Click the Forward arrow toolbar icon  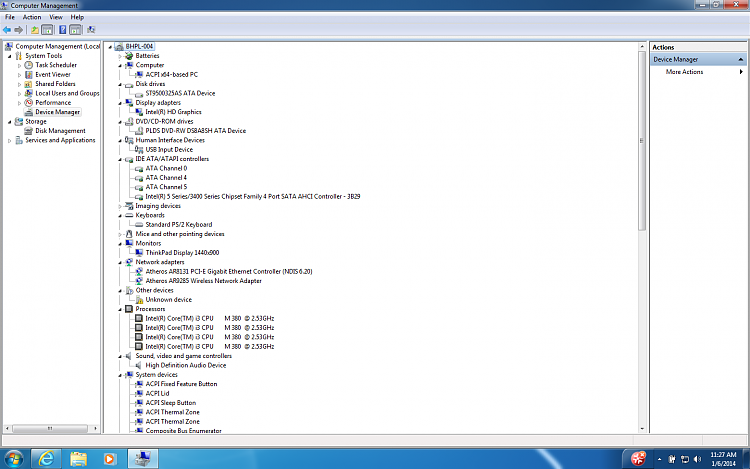[19, 30]
